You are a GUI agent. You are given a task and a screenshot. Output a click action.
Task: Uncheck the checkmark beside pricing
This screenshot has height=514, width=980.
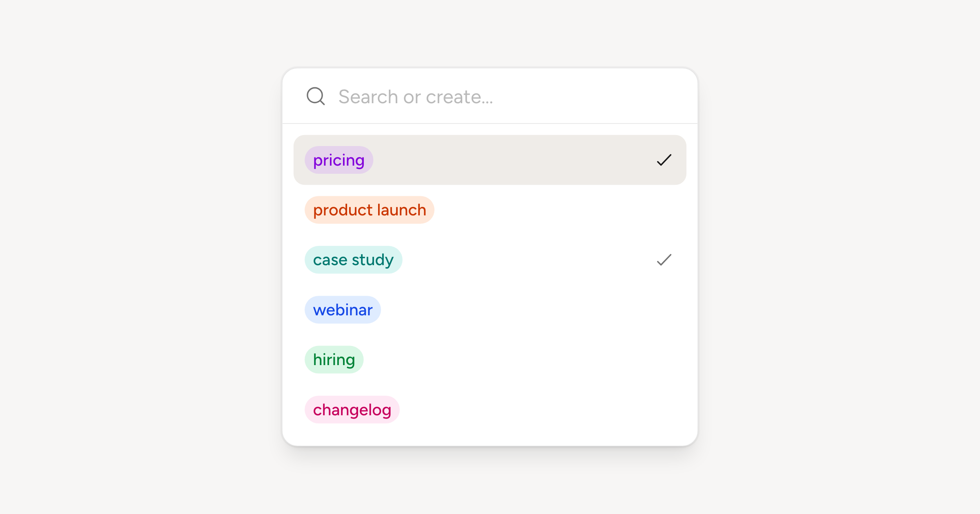(x=664, y=160)
